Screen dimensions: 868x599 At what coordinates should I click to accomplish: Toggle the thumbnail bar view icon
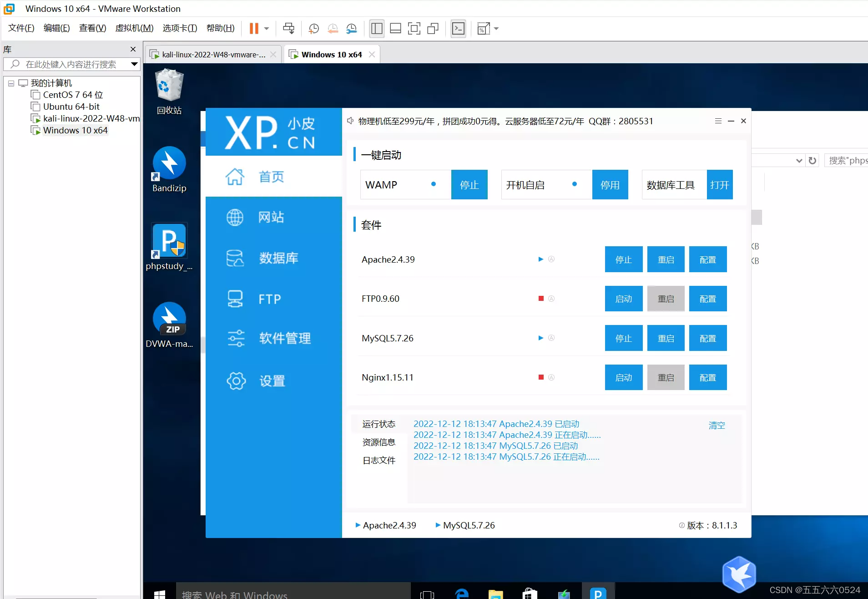(x=395, y=29)
